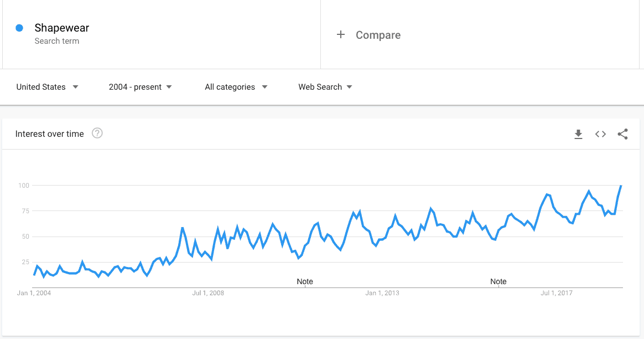This screenshot has width=644, height=339.
Task: Open the help icon beside Interest over time
Action: [x=97, y=133]
